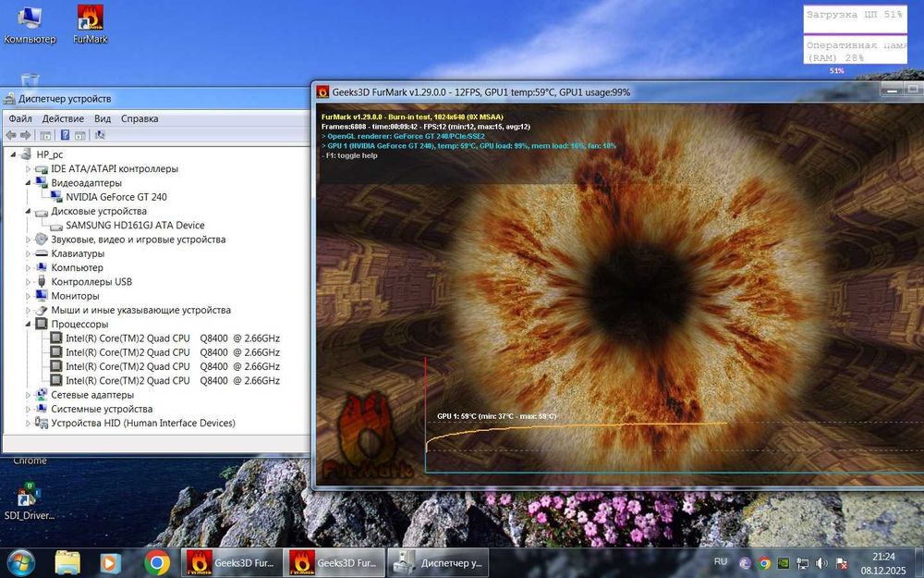Open the Компьютер desktop icon
Screen dimensions: 924x578
[30, 25]
